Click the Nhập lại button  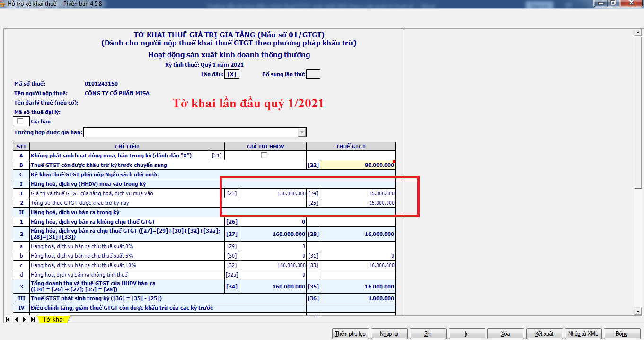pyautogui.click(x=389, y=334)
